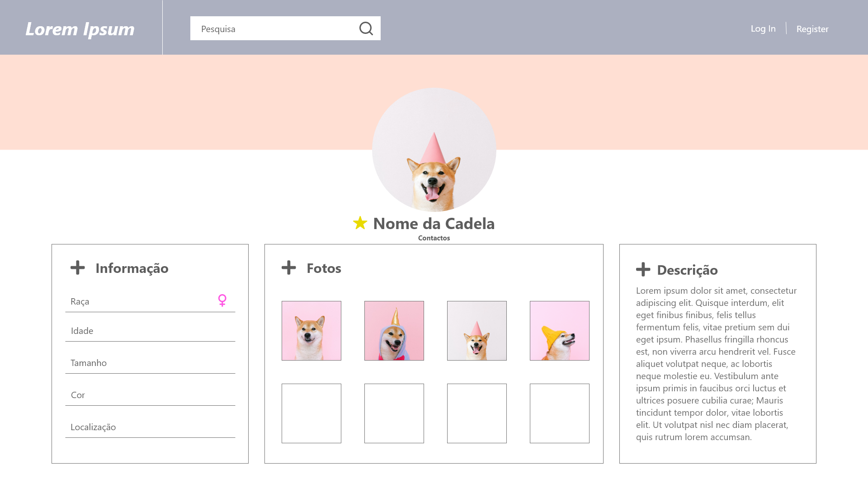Select the Idade information field
The image size is (868, 488).
click(150, 331)
